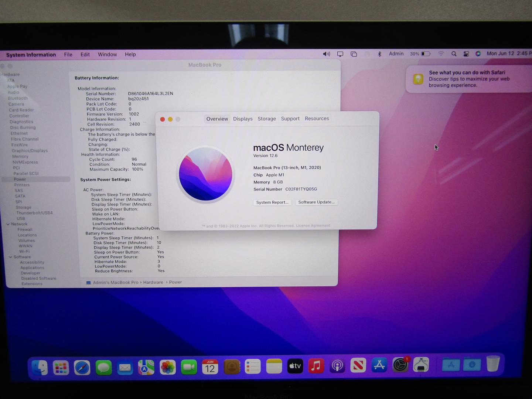The width and height of the screenshot is (532, 399).
Task: Open System Preferences with update badge
Action: [x=400, y=365]
